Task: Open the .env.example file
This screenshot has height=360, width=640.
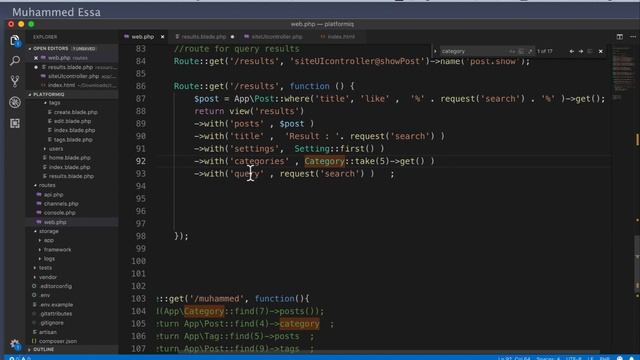Action: [x=56, y=305]
